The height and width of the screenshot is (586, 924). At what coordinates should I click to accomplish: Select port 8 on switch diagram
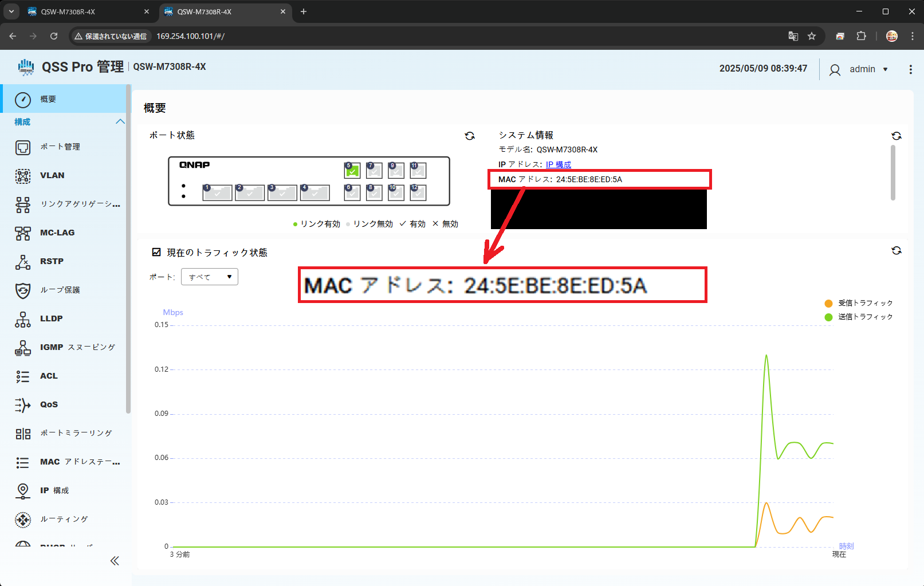tap(374, 192)
